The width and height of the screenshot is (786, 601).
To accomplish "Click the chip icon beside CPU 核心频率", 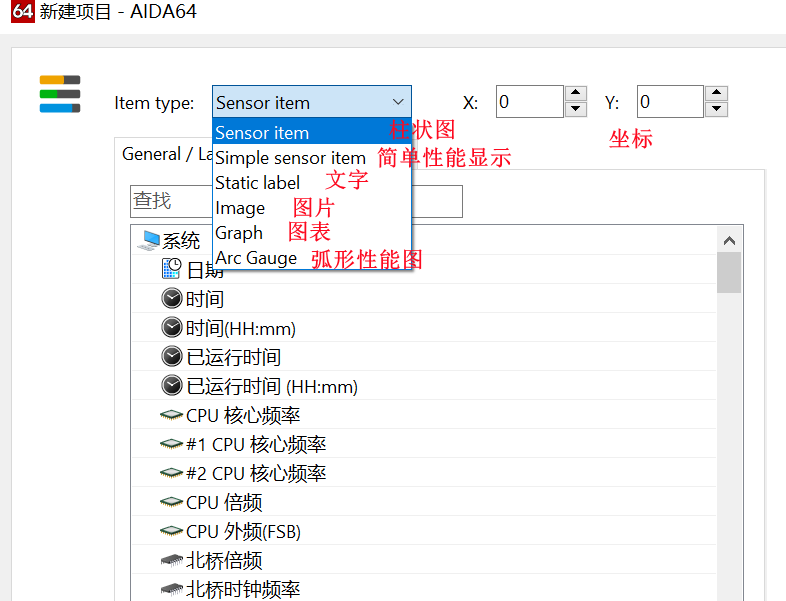I will coord(171,415).
